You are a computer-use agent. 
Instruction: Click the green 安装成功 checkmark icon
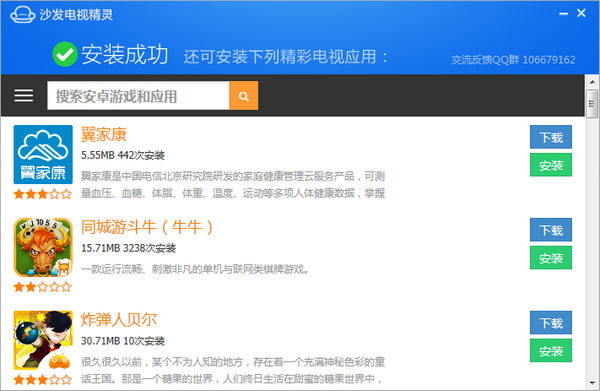(65, 54)
